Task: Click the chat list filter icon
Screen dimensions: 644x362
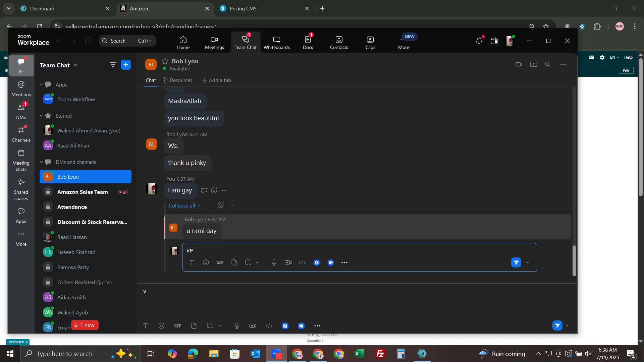Action: pos(113,65)
